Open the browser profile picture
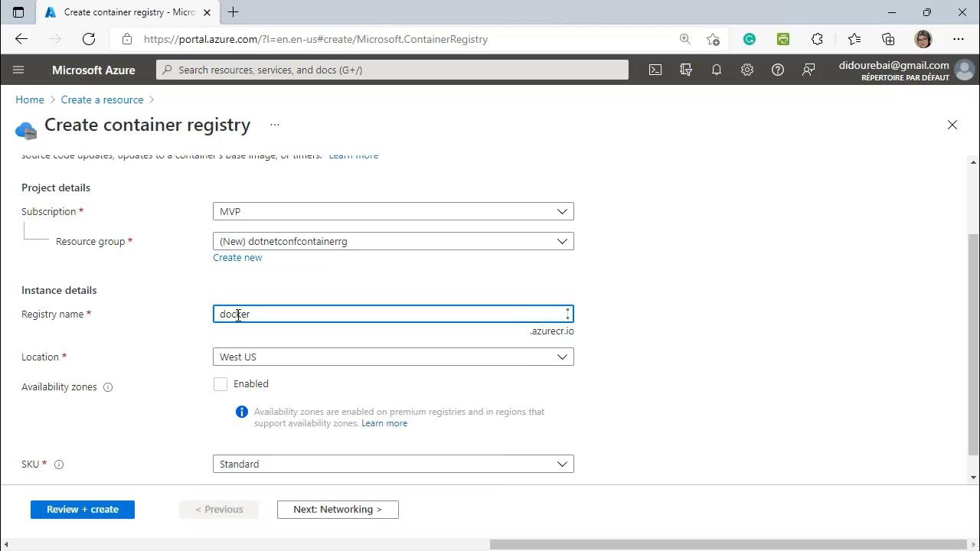Viewport: 980px width, 551px height. point(923,39)
